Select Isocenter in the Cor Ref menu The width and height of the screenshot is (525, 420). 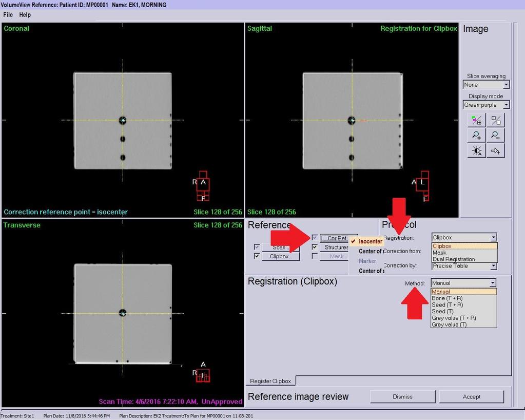[x=366, y=241]
